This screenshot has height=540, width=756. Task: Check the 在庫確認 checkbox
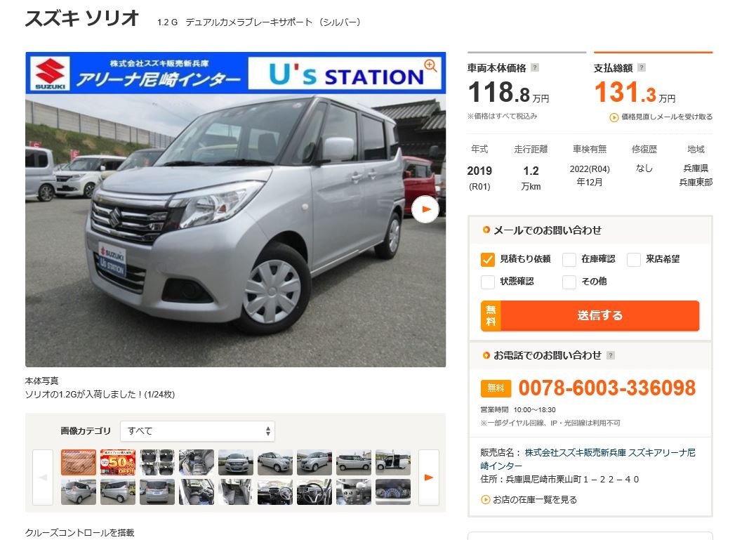point(569,259)
